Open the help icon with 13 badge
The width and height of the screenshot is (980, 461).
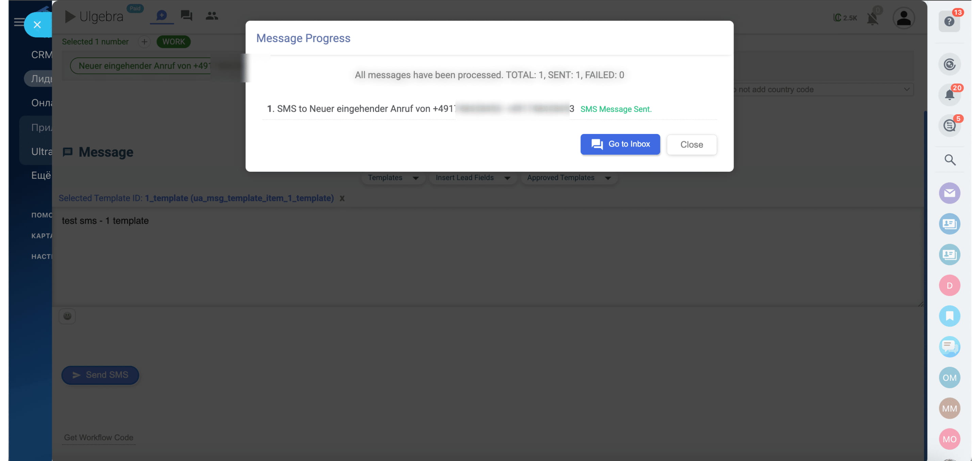pos(950,22)
